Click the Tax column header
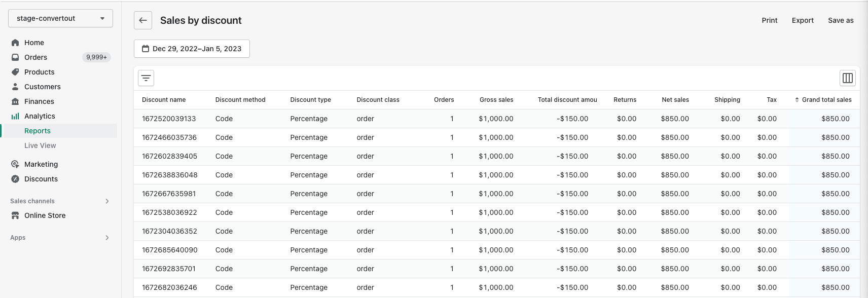Image resolution: width=868 pixels, height=298 pixels. 772,100
